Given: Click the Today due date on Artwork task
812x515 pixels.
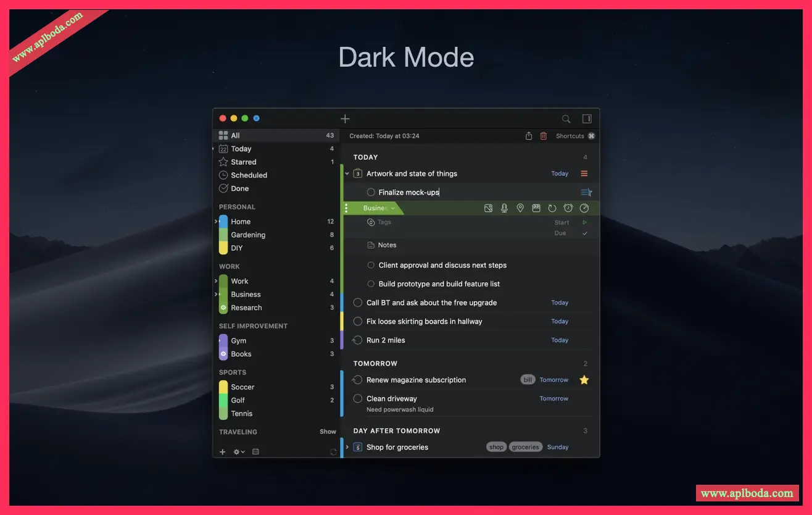Looking at the screenshot, I should click(560, 174).
